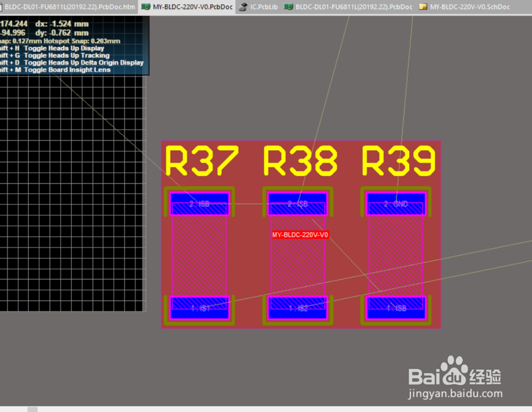Select the R39 designator text

point(398,161)
